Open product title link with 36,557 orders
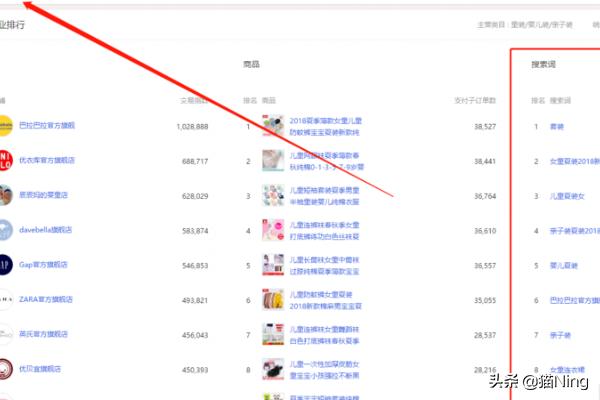This screenshot has width=600, height=400. click(324, 266)
